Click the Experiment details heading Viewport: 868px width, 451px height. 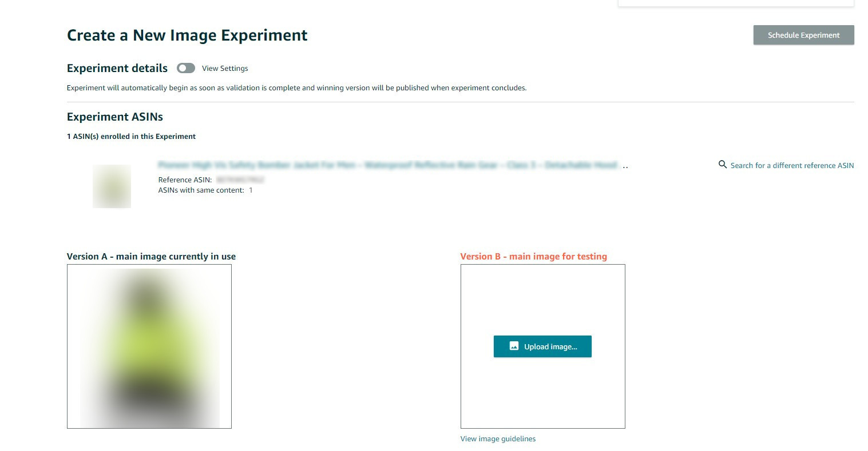[117, 69]
